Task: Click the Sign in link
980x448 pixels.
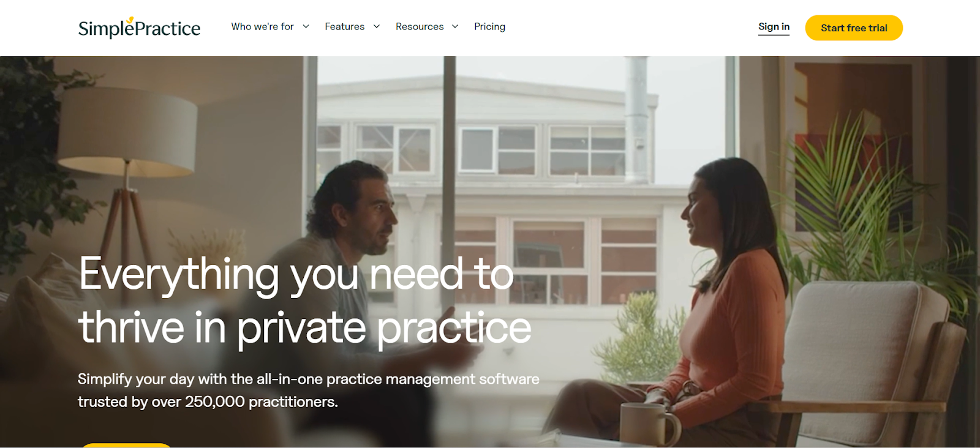Action: tap(774, 27)
